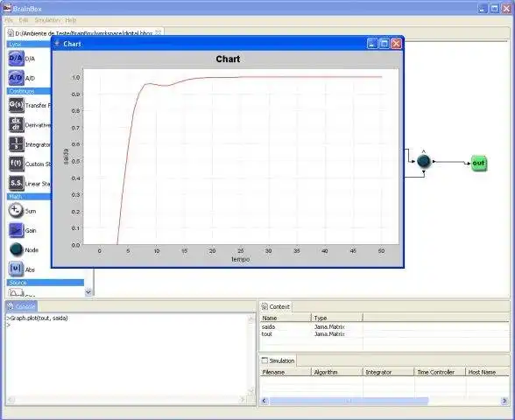Click the Jama.Matrix type of saida
Viewport: 515px width, 420px height.
tap(329, 327)
